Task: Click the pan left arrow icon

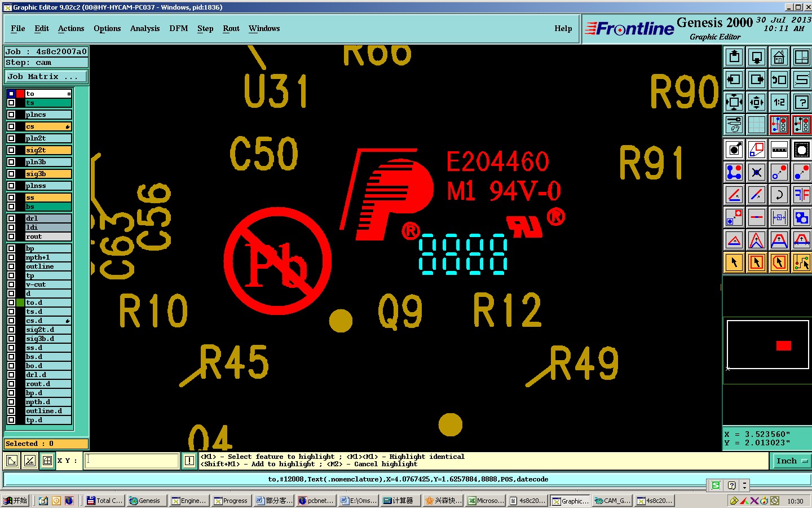Action: (734, 80)
